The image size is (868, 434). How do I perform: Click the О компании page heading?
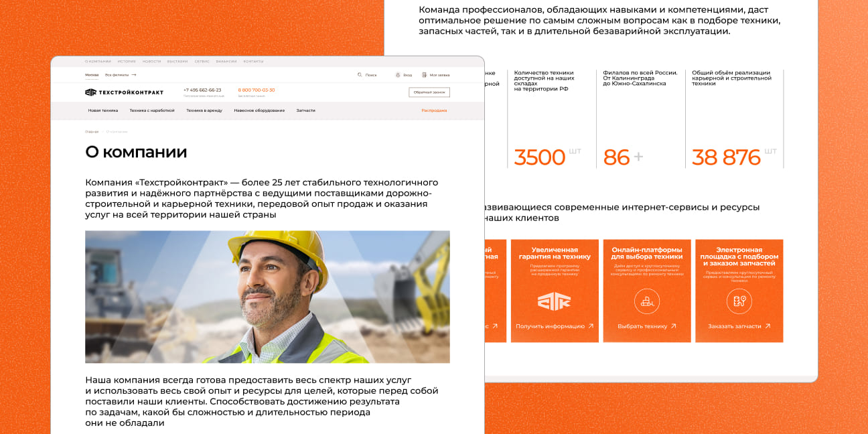click(136, 152)
